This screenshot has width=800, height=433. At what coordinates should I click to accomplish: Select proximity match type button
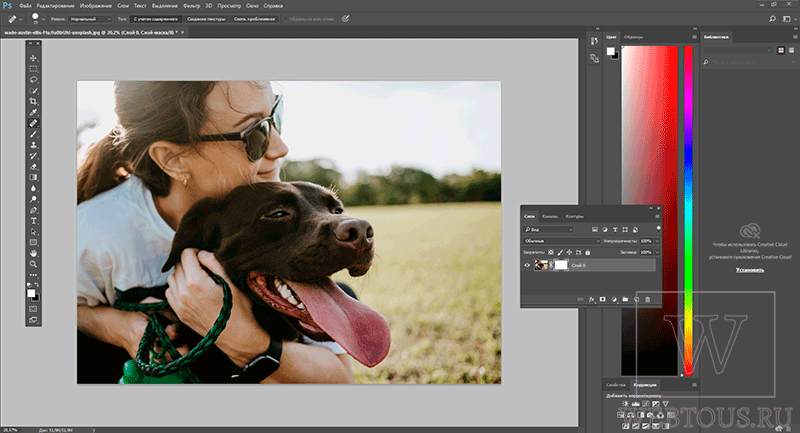pos(254,19)
